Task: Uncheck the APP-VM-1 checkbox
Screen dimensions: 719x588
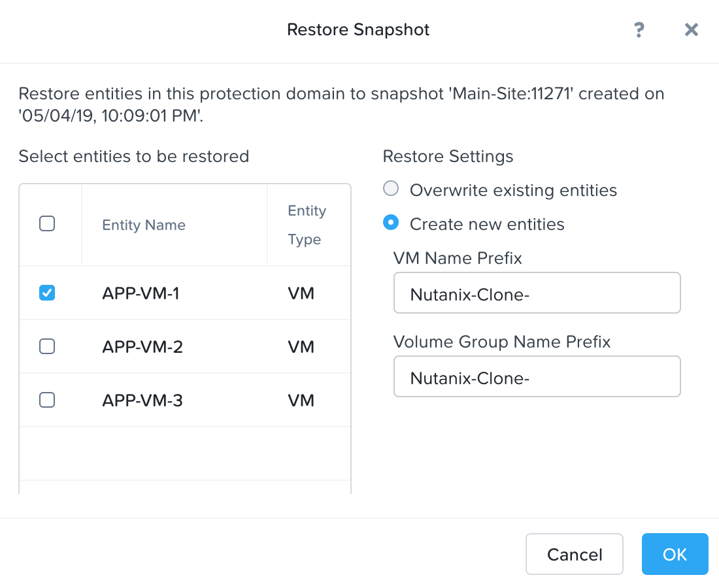Action: pyautogui.click(x=47, y=293)
